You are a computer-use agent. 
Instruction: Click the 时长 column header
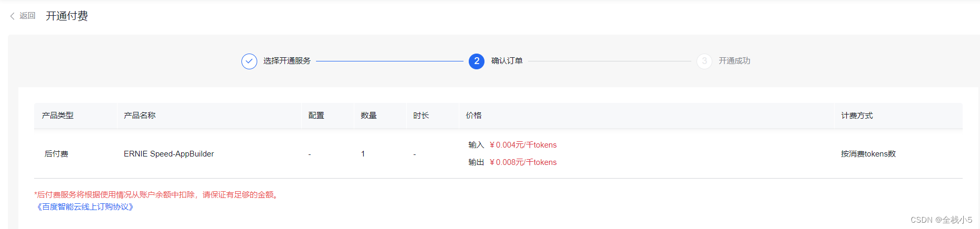pos(421,116)
